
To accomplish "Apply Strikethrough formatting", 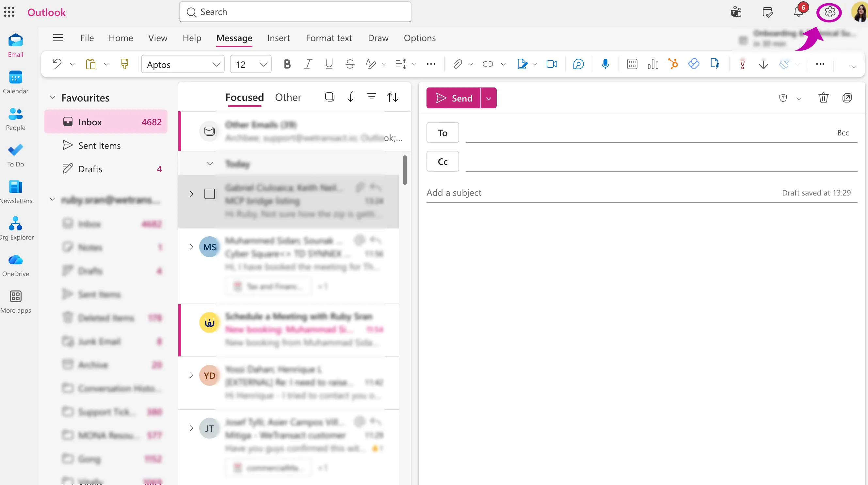I will click(x=350, y=64).
